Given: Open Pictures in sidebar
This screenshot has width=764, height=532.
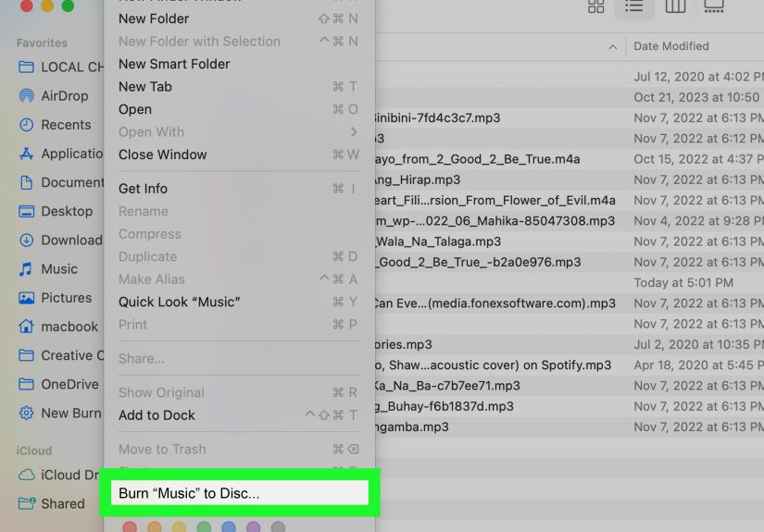Looking at the screenshot, I should tap(55, 297).
